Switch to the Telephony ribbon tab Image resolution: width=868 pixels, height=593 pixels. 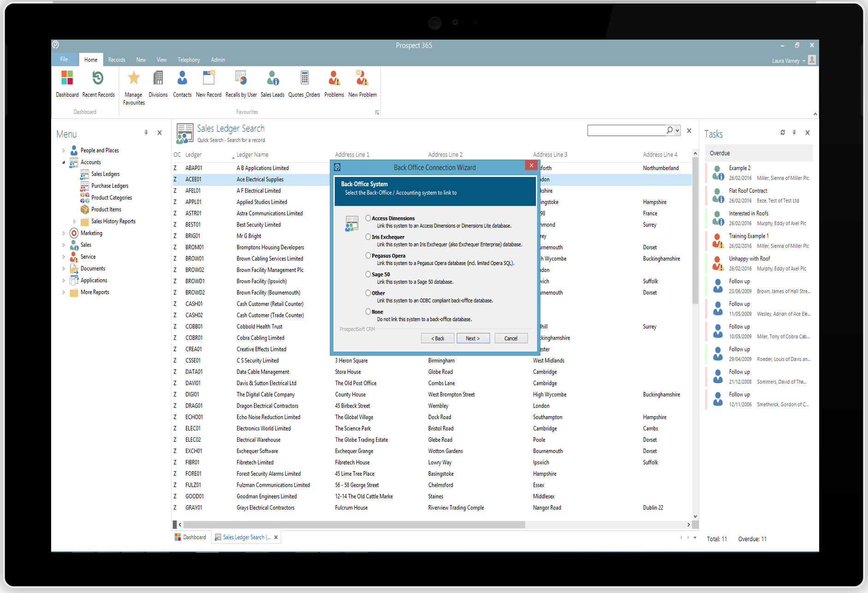tap(188, 59)
